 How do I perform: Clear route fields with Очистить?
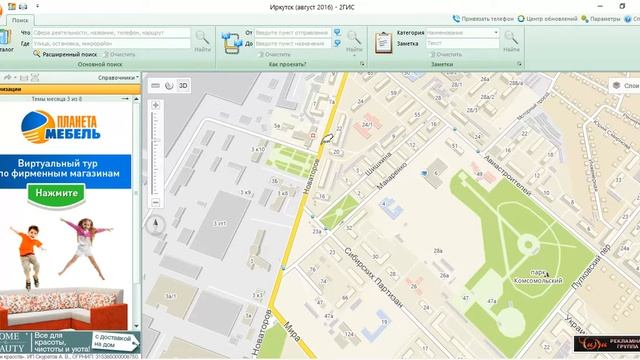point(274,54)
